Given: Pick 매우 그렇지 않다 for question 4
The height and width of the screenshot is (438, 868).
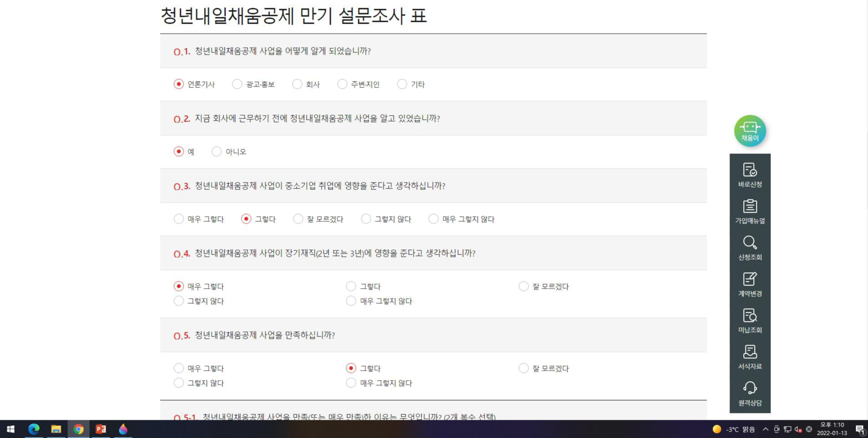Looking at the screenshot, I should (x=351, y=300).
